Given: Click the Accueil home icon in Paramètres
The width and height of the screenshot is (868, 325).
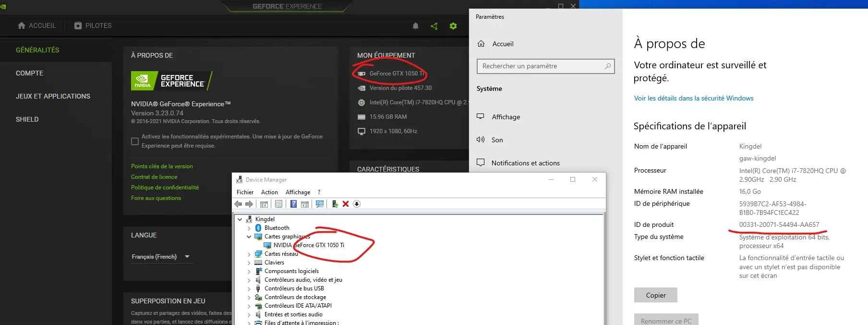Looking at the screenshot, I should coord(481,44).
